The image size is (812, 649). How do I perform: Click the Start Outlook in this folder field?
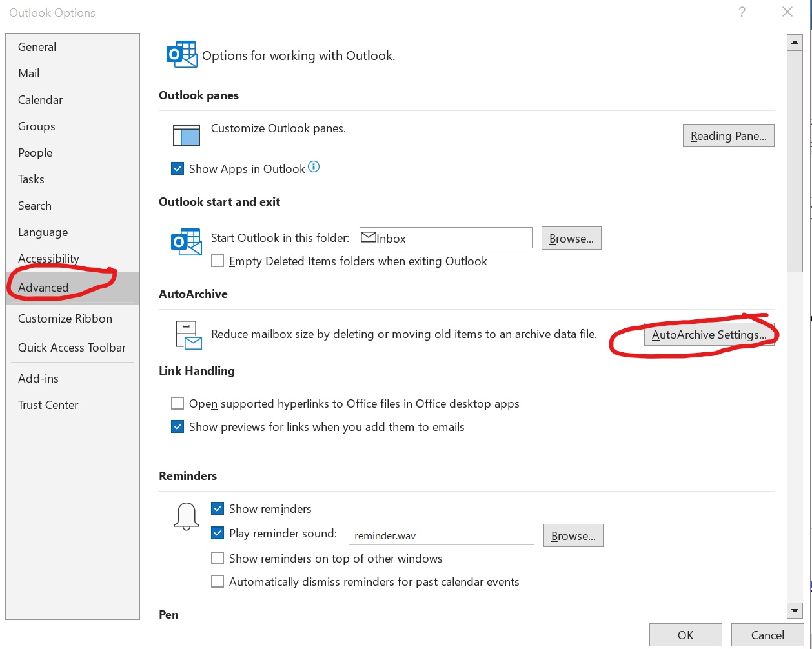pyautogui.click(x=445, y=237)
